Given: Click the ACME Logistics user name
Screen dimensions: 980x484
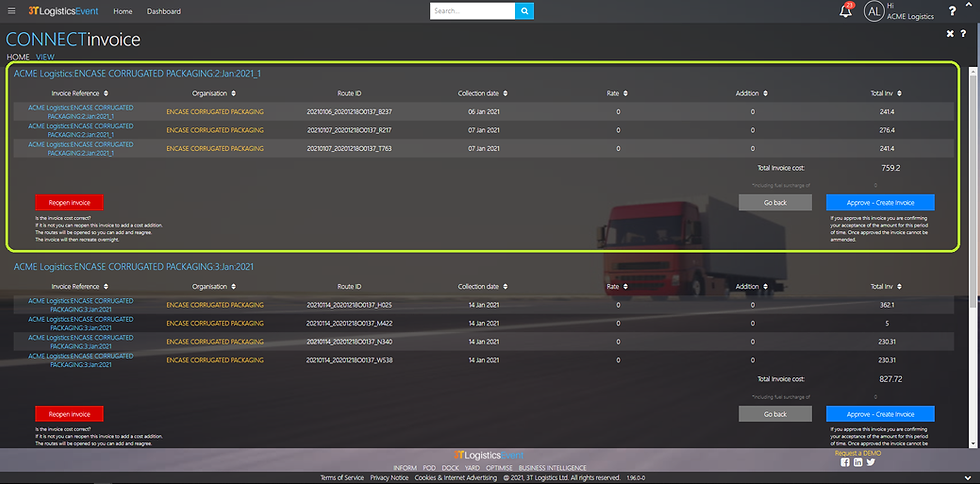Looking at the screenshot, I should coord(910,17).
